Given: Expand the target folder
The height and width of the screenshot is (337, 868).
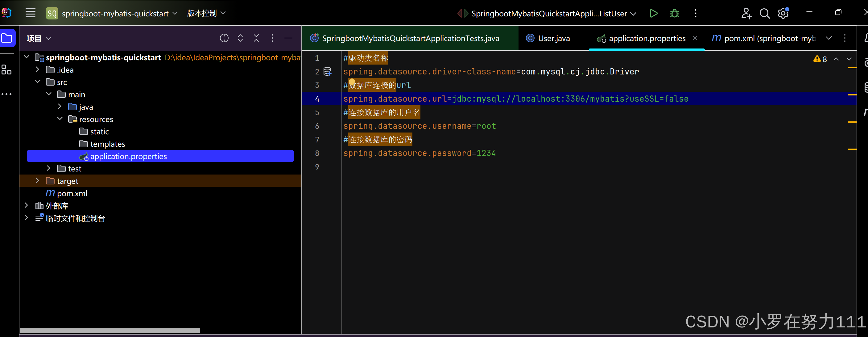Looking at the screenshot, I should click(37, 181).
